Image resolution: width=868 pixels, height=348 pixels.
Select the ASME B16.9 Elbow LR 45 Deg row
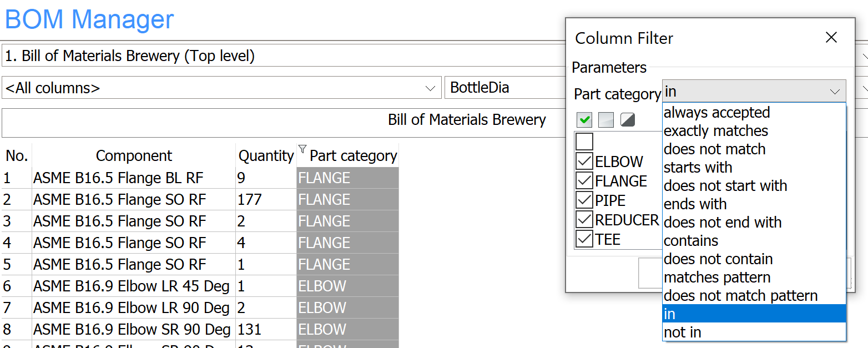point(131,286)
